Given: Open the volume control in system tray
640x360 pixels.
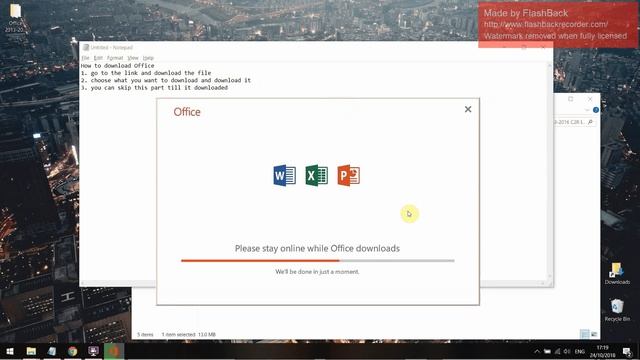Looking at the screenshot, I should pyautogui.click(x=567, y=351).
